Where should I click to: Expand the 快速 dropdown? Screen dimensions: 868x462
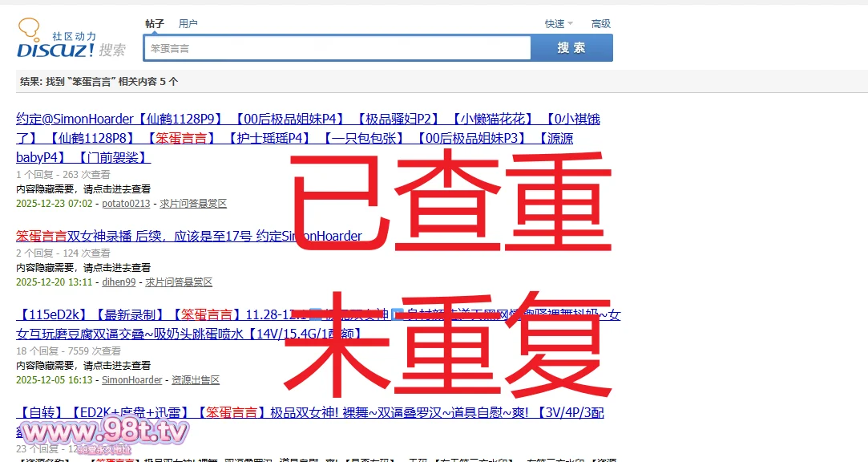pos(559,24)
